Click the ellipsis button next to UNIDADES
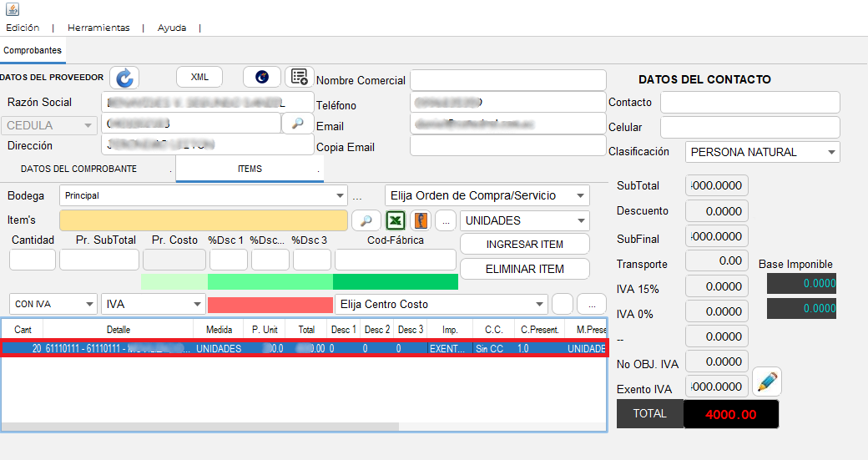 [x=446, y=220]
